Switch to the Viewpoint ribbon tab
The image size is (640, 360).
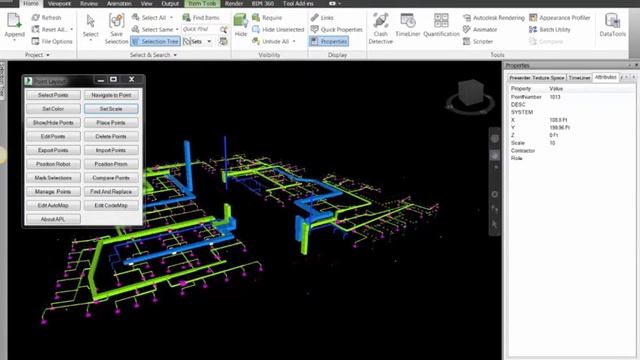click(60, 4)
